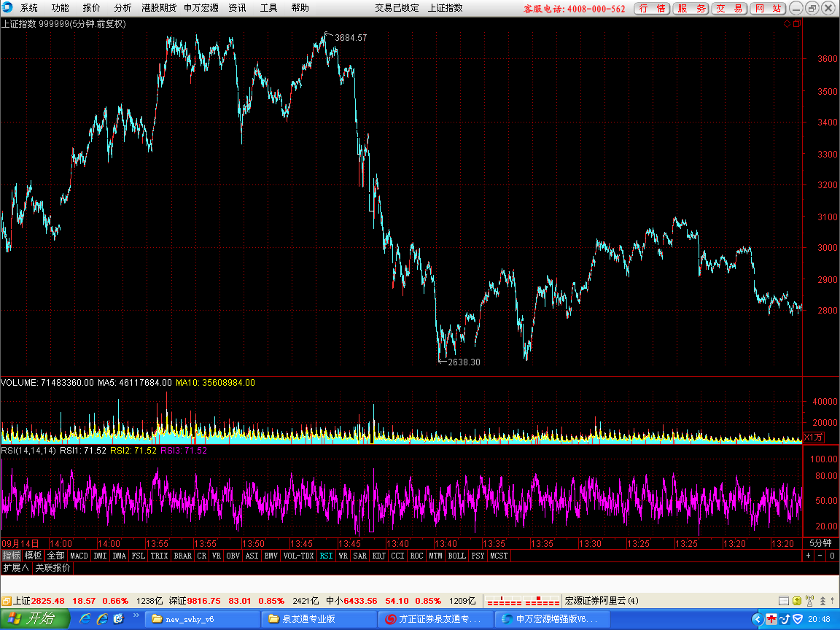Open 系统 menu
Viewport: 840px width, 630px height.
click(x=29, y=8)
